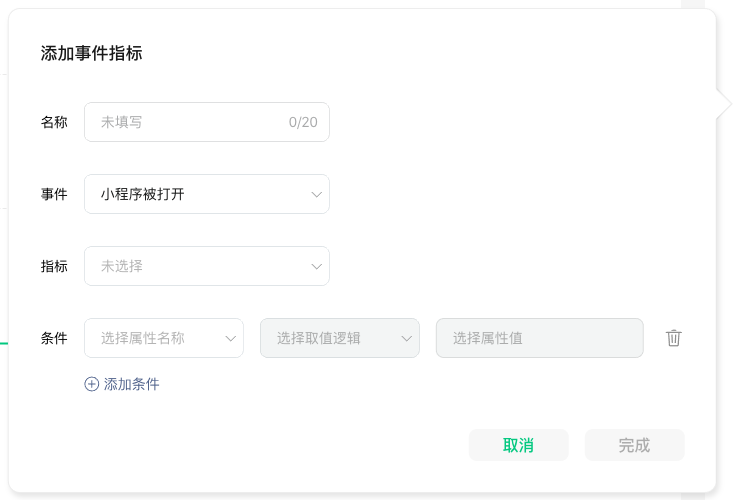Viewport: 737px width, 500px height.
Task: Open the 指标 dropdown showing 未选择
Action: pos(207,266)
